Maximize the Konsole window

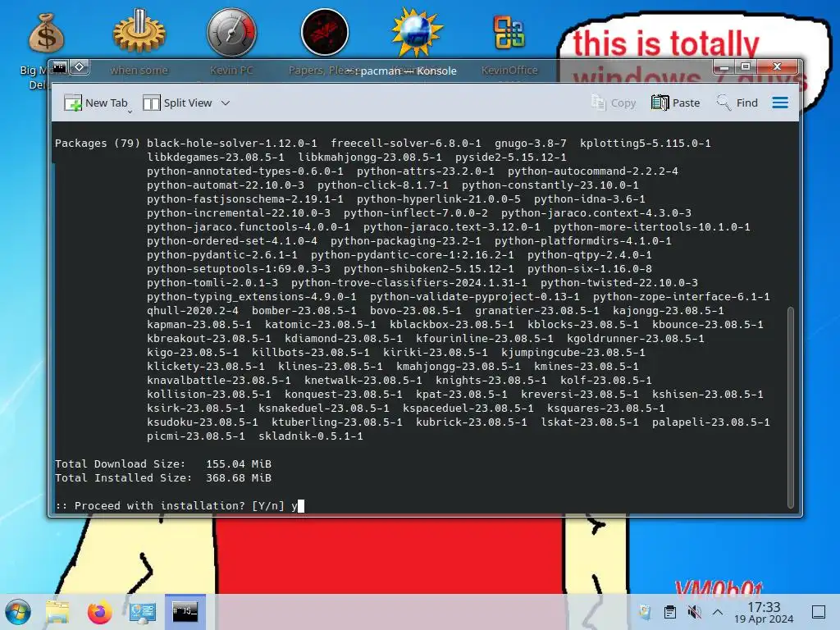[745, 67]
